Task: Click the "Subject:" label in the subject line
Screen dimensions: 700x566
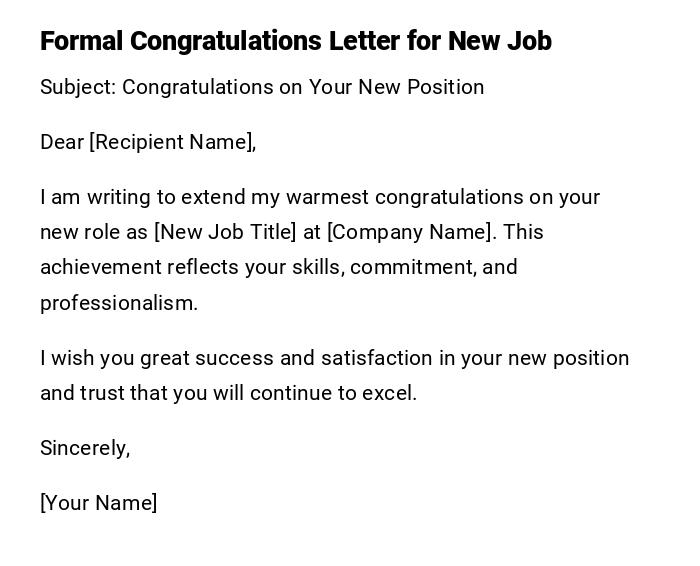Action: pyautogui.click(x=78, y=87)
